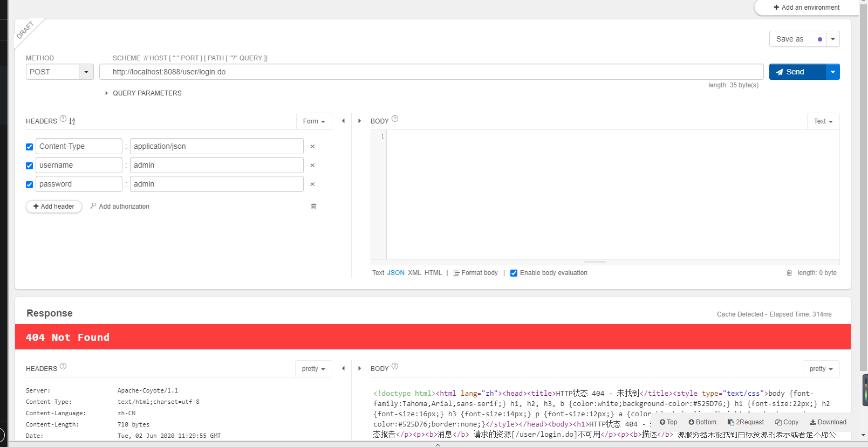Screen dimensions: 868x447
Task: Click 2Request button
Action: [x=746, y=422]
